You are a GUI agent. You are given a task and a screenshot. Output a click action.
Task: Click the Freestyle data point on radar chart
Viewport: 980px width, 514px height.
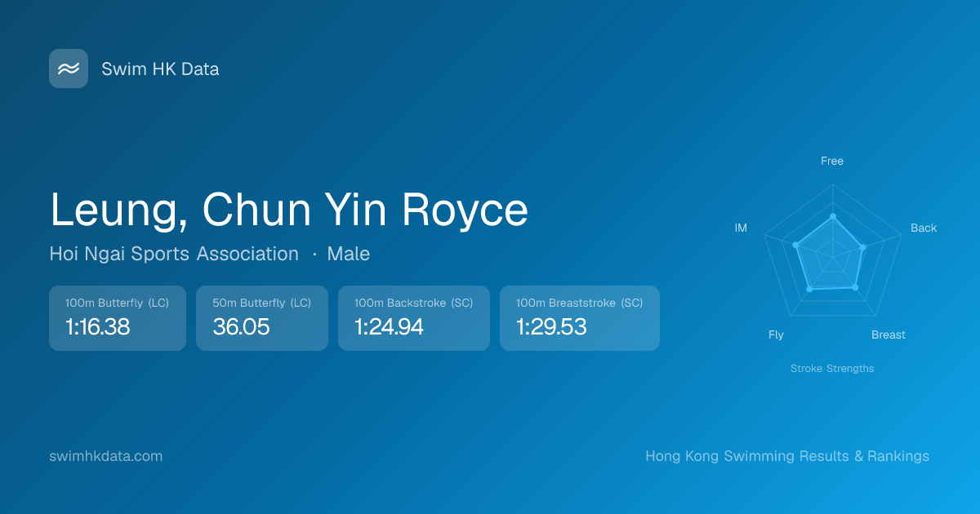pyautogui.click(x=833, y=216)
